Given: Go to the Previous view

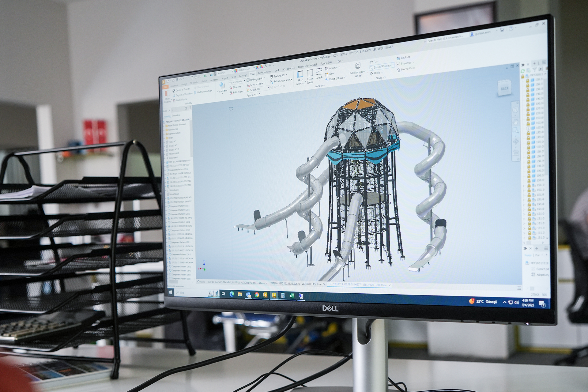Looking at the screenshot, I should coord(404,63).
